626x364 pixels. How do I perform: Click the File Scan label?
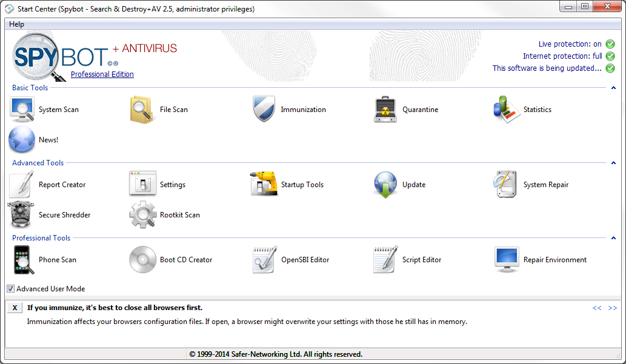coord(174,110)
